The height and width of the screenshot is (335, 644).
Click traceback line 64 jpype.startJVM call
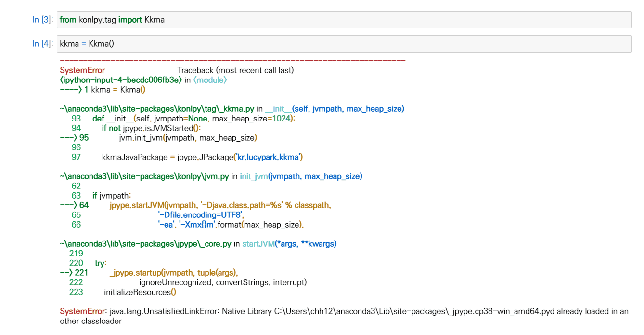pyautogui.click(x=220, y=205)
